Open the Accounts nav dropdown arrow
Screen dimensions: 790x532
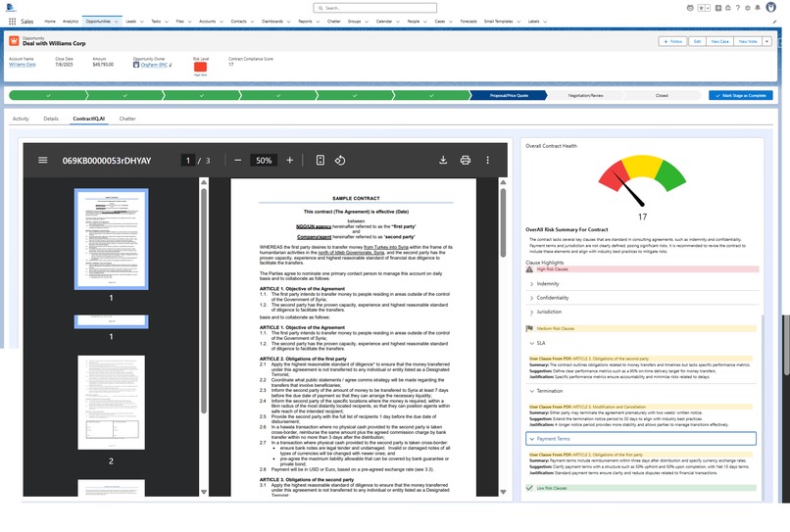pyautogui.click(x=222, y=22)
